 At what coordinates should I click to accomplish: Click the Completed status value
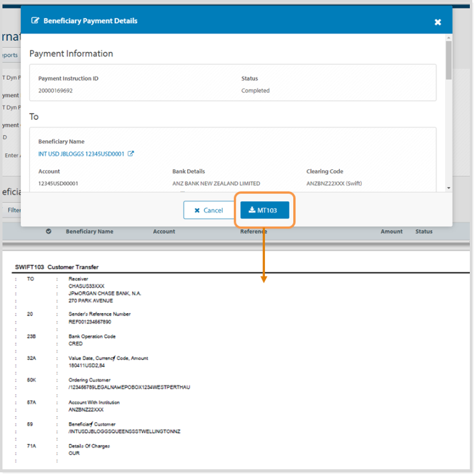point(255,91)
